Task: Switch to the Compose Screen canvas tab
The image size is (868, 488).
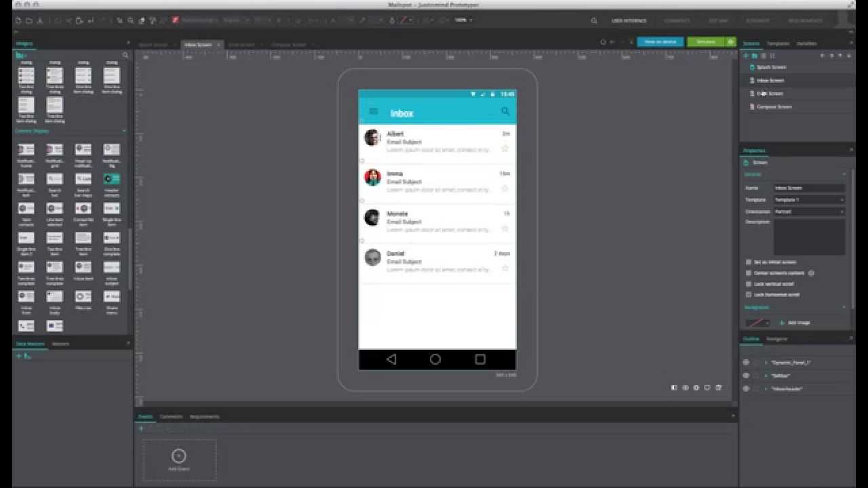Action: click(x=289, y=45)
